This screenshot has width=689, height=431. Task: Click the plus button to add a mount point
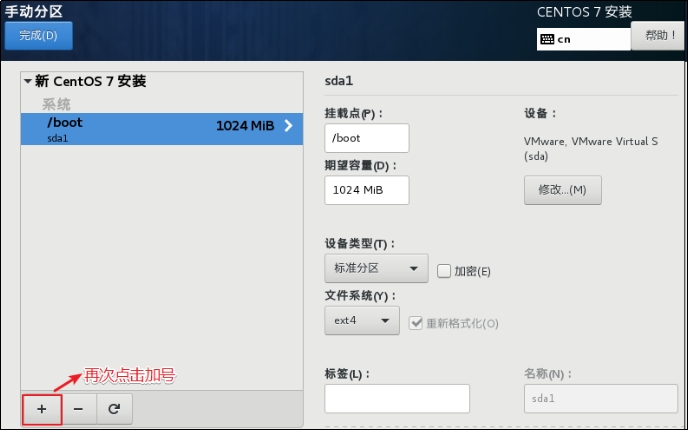(x=42, y=409)
